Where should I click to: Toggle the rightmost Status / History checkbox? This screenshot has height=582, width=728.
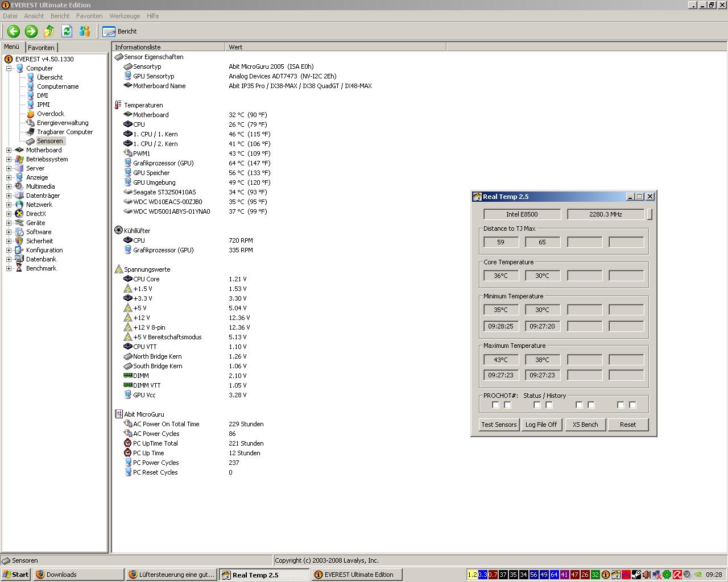[632, 405]
